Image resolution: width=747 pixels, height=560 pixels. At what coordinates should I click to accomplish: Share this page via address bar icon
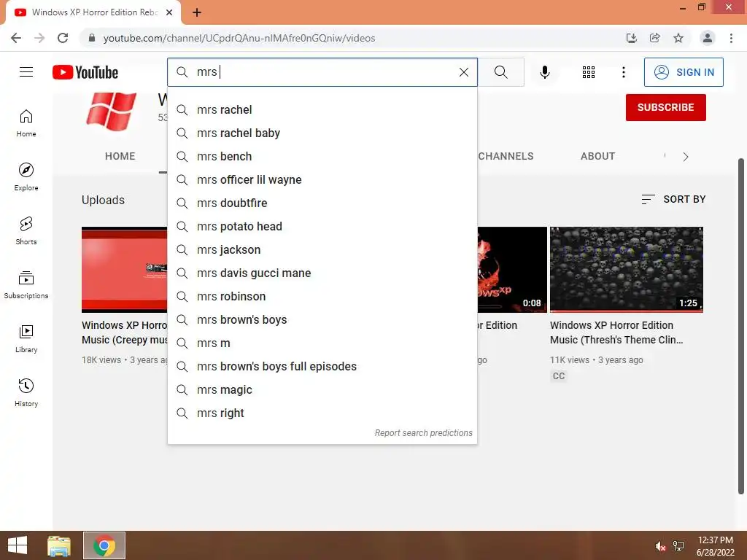coord(654,38)
